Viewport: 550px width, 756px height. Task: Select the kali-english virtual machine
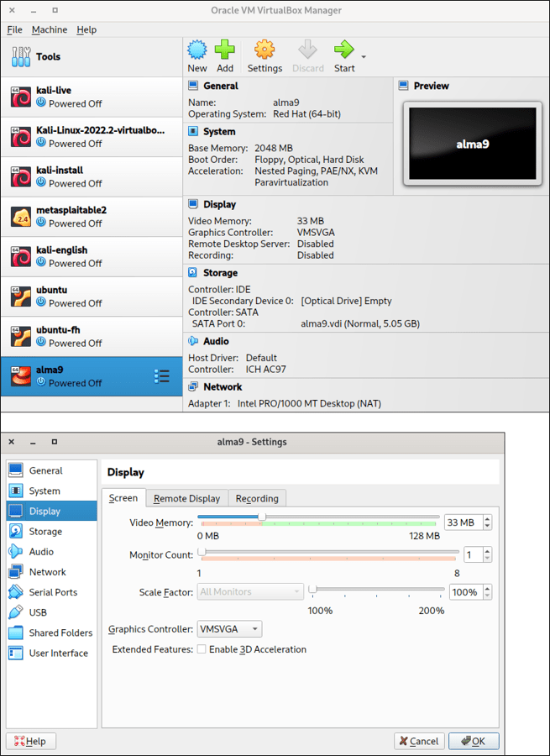point(92,257)
